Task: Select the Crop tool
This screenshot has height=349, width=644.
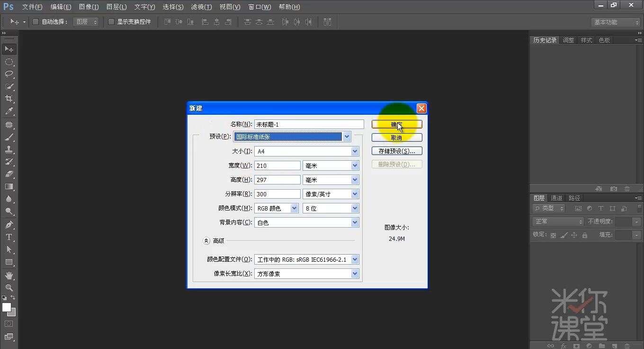Action: pos(9,99)
